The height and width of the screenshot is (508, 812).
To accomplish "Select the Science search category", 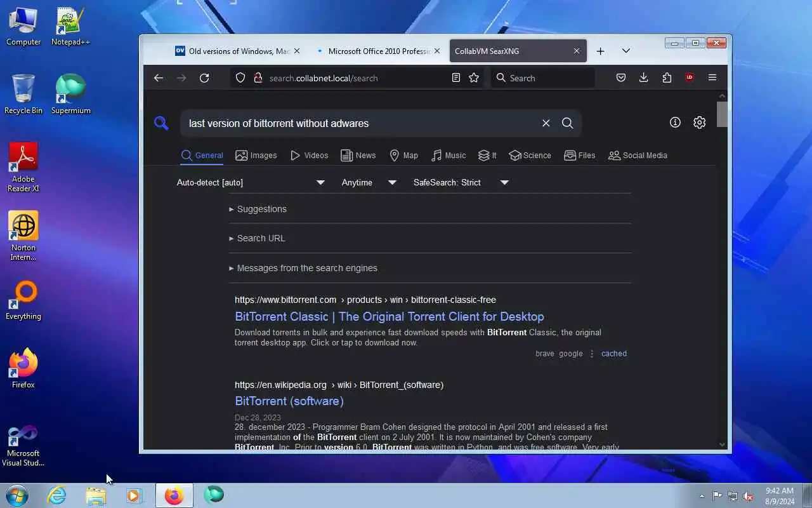I will click(530, 156).
